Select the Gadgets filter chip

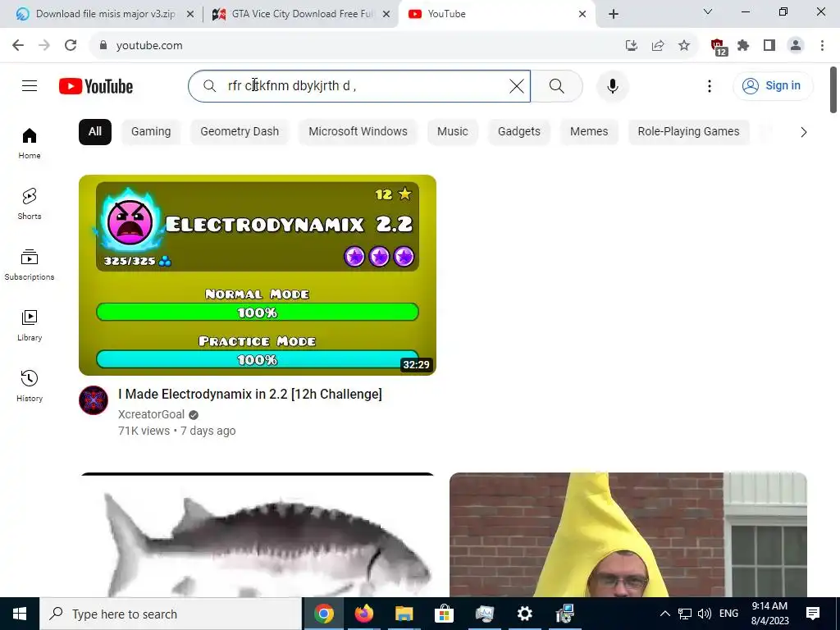coord(518,132)
